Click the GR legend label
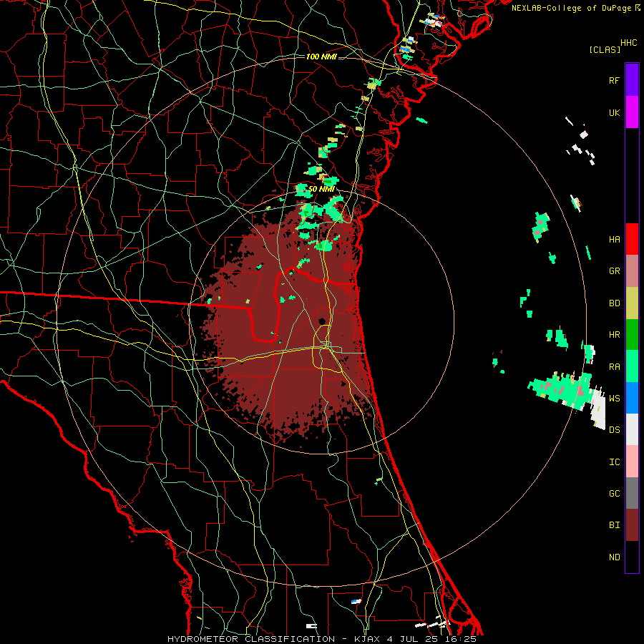This screenshot has height=644, width=644. (614, 271)
